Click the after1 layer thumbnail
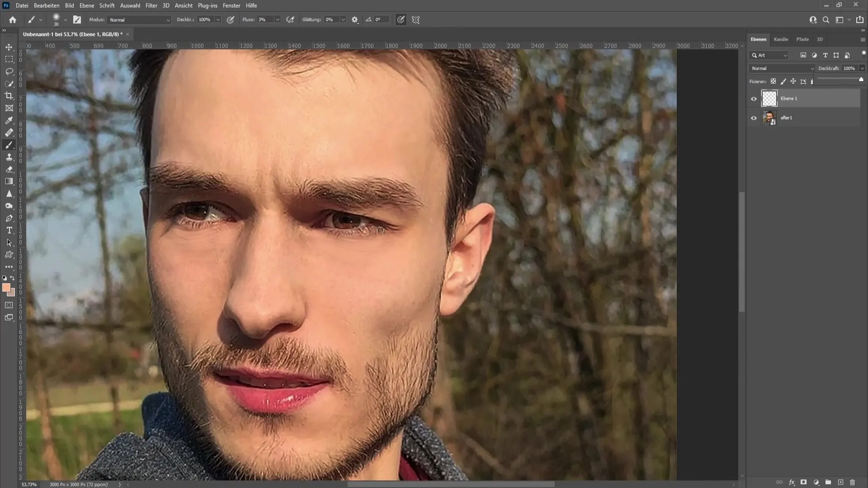The height and width of the screenshot is (488, 868). point(769,118)
